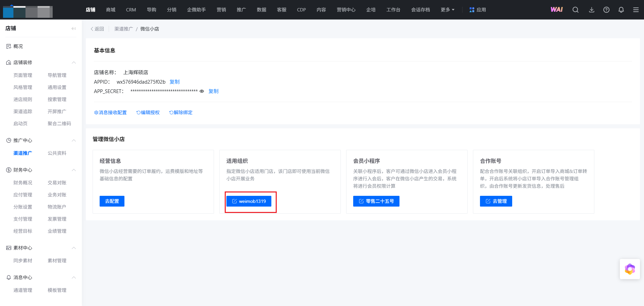
Task: Open 通用设置 in the sidebar
Action: coord(57,87)
